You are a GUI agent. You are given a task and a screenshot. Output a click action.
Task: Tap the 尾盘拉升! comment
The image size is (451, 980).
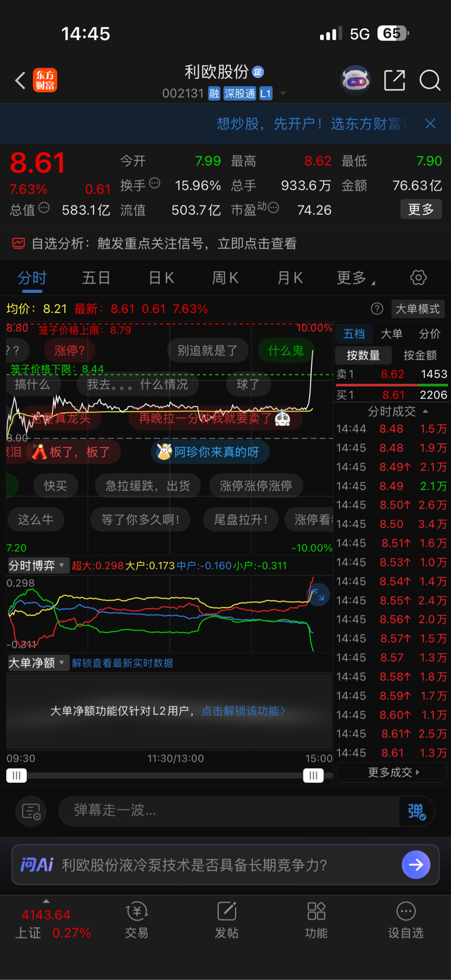tap(241, 519)
